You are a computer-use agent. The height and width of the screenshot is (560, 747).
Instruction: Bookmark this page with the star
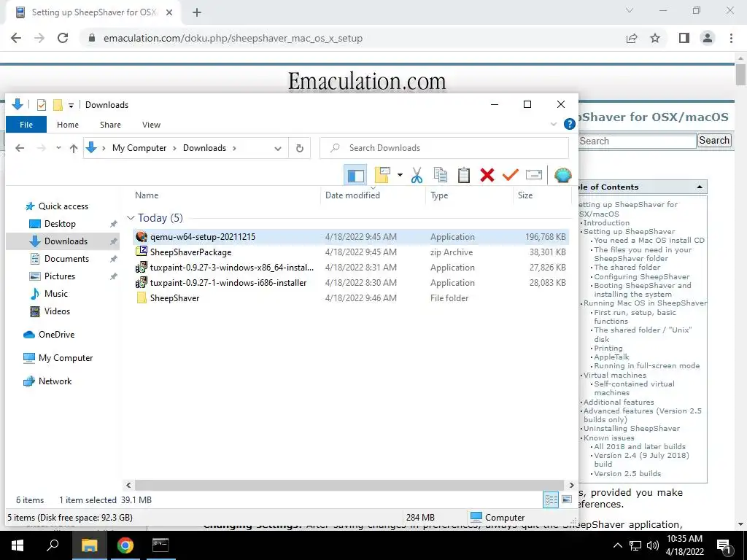point(655,38)
